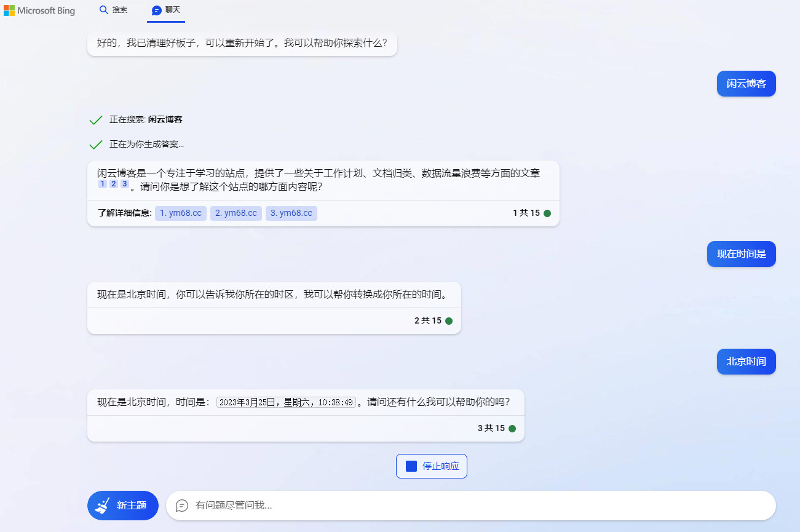The width and height of the screenshot is (800, 532).
Task: Click the green dot next to 3 共 15
Action: point(512,429)
